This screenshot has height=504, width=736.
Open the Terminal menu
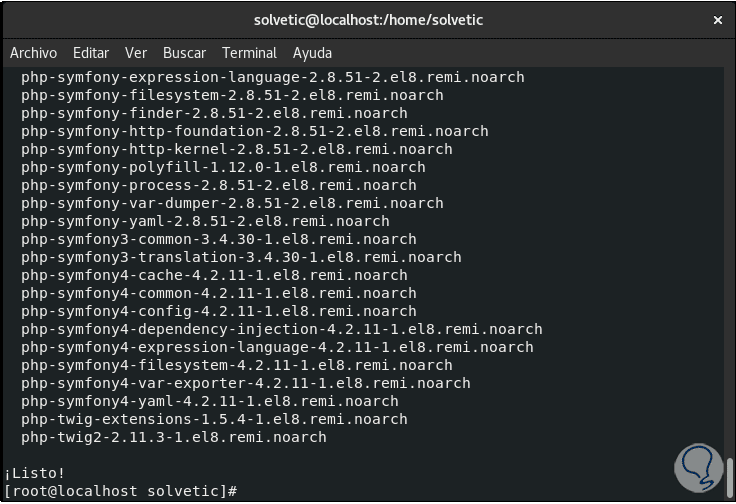pos(249,53)
